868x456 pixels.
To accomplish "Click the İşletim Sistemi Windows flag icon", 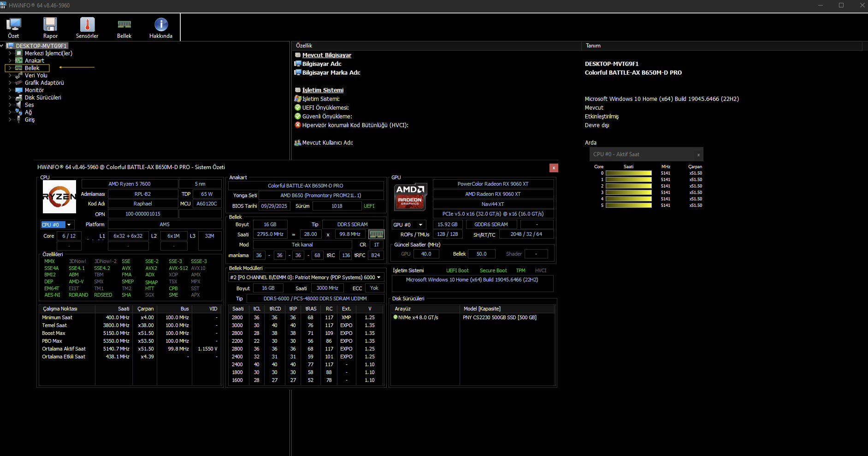I will (298, 99).
